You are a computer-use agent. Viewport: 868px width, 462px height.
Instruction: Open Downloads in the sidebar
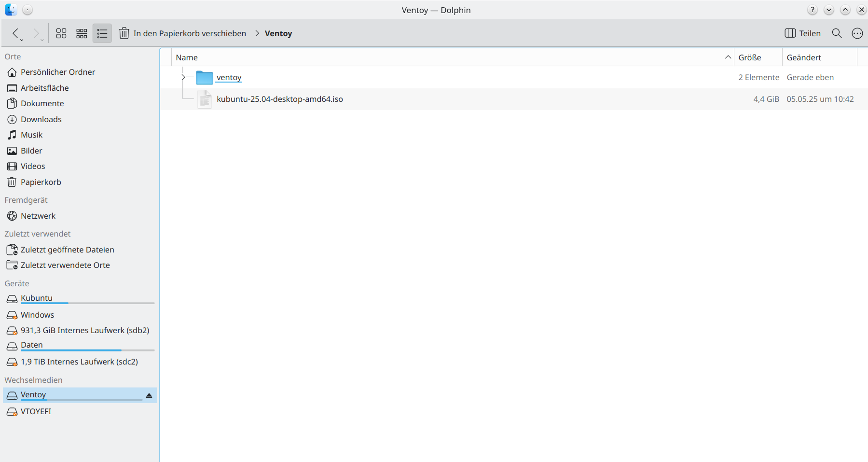80,119
